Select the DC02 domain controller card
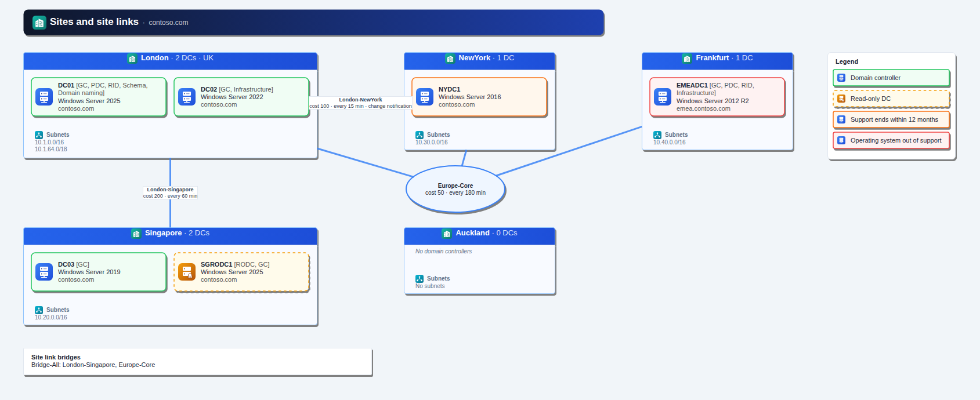 point(241,97)
